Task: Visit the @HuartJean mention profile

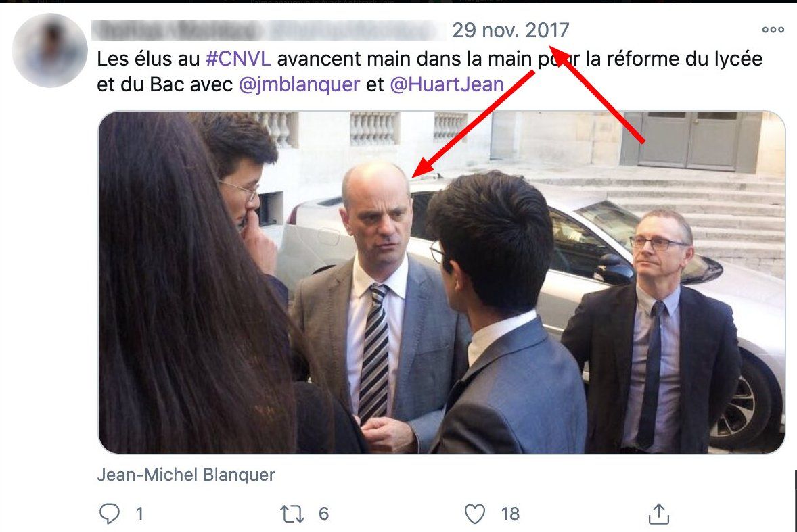Action: click(447, 84)
